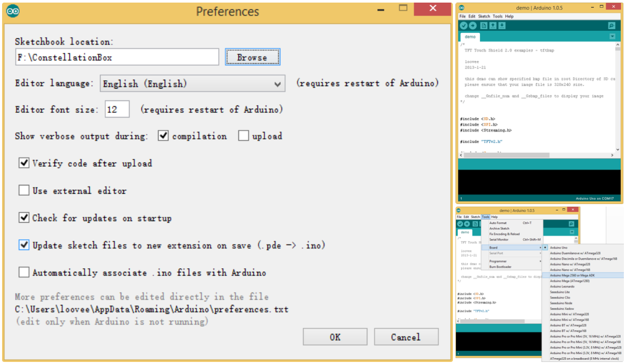Click Arduino logo in title bar of window showing Tools menu

click(460, 210)
